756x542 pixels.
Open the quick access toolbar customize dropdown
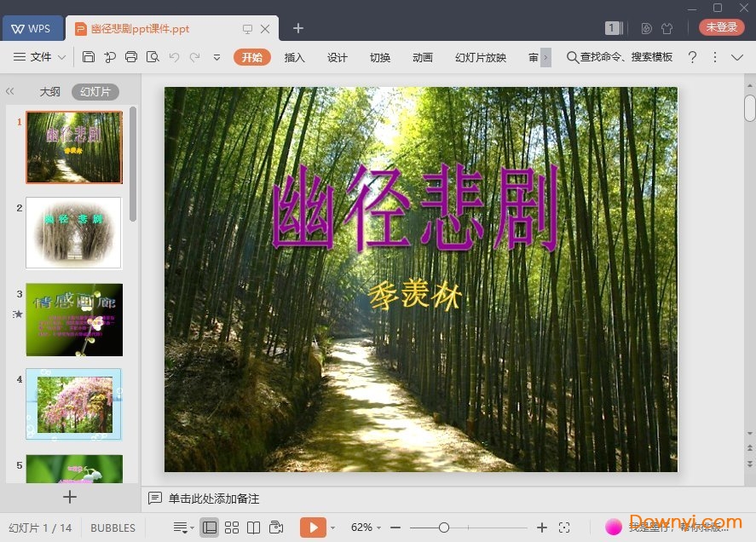click(x=215, y=57)
